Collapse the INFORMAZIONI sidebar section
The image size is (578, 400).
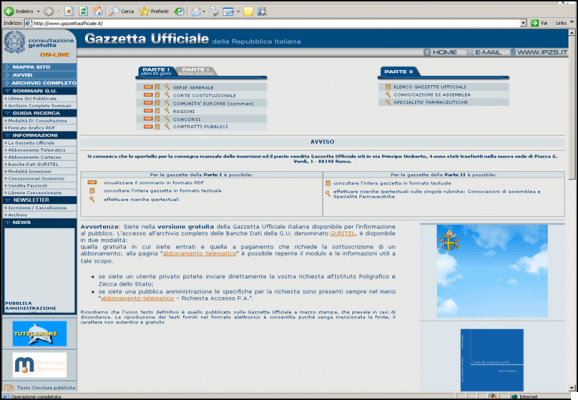[39, 135]
